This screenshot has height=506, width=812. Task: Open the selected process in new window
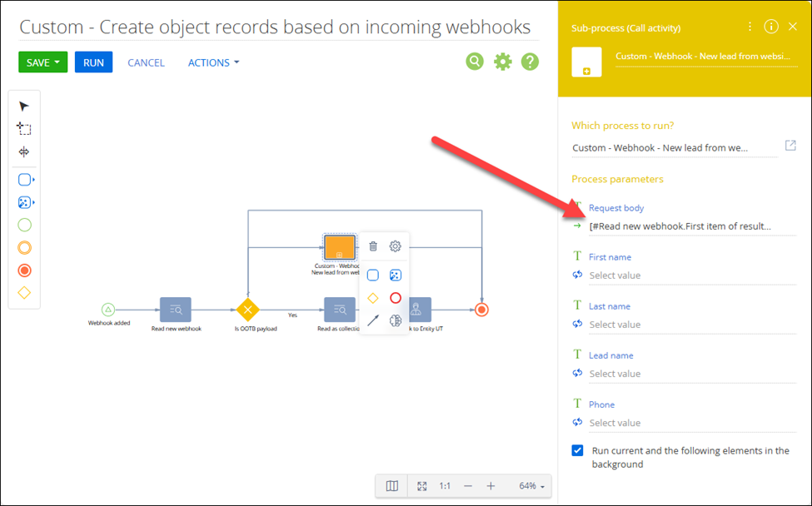coord(790,146)
